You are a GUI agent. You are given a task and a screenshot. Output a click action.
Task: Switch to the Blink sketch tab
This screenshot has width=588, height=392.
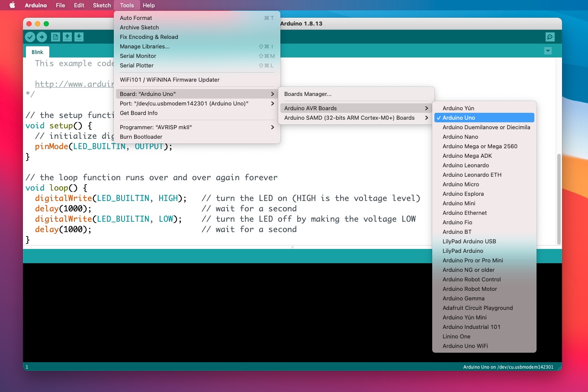pyautogui.click(x=37, y=52)
